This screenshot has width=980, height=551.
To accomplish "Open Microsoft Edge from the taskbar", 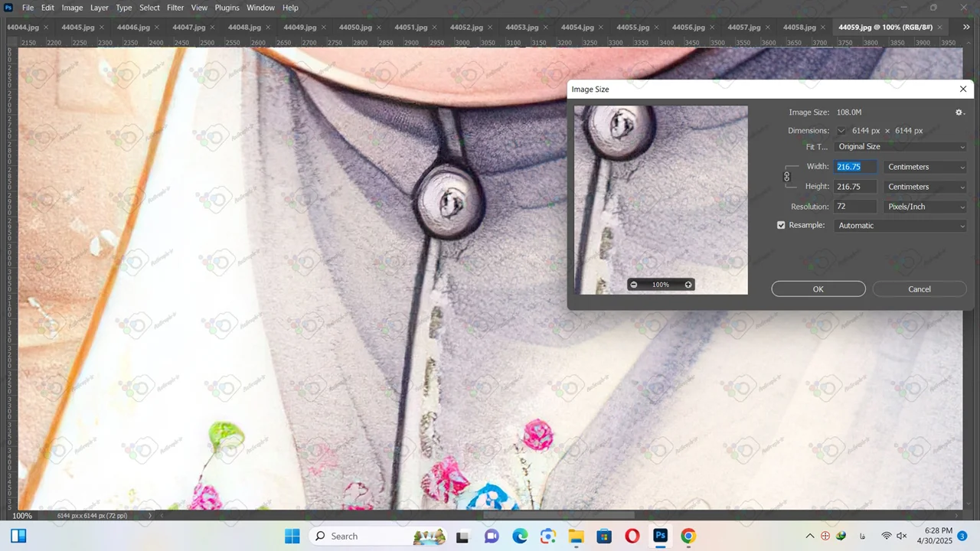I will pyautogui.click(x=520, y=536).
